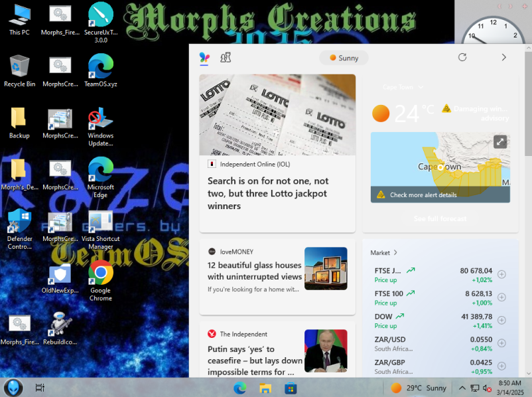
Task: Read the Lotto jackpot winners article
Action: [268, 193]
